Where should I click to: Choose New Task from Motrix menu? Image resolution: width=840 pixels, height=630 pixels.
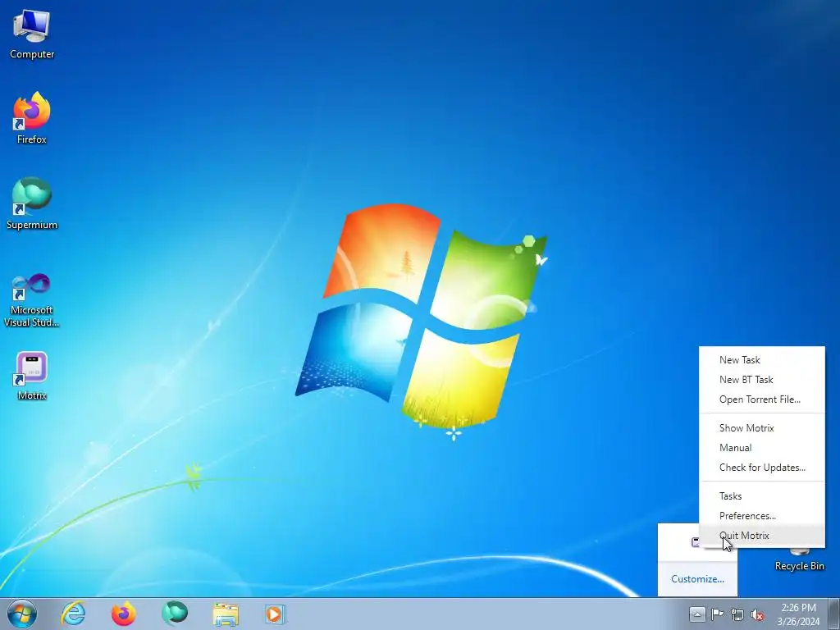tap(762, 360)
